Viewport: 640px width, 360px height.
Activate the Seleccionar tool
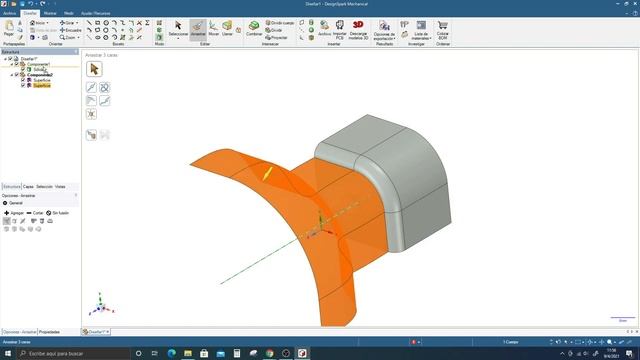tap(178, 29)
